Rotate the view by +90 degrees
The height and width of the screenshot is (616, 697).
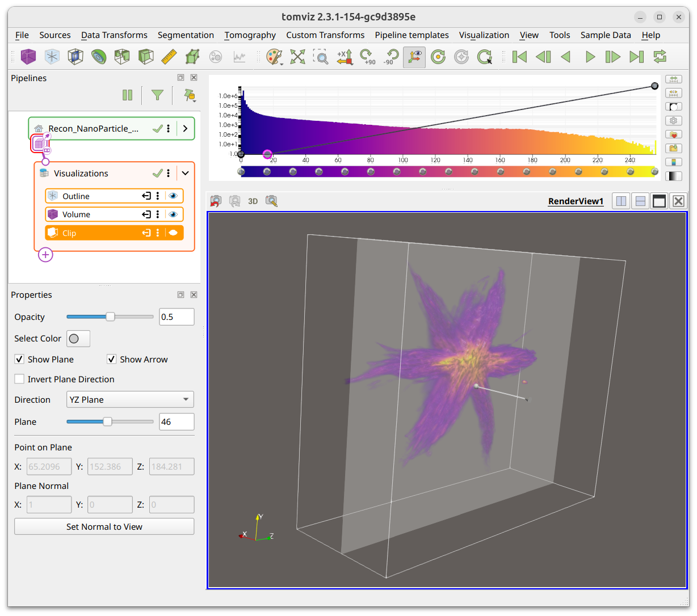367,56
